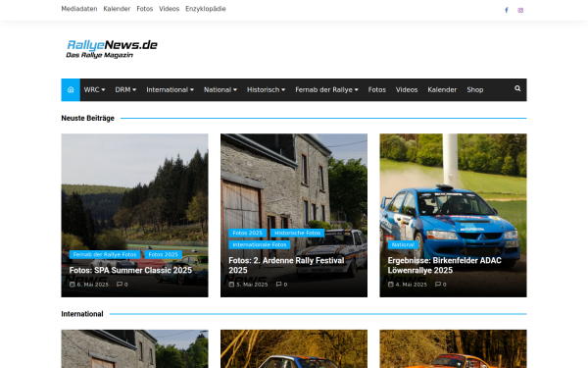Viewport: 588px width, 368px height.
Task: Open Mediadaten in the top bar
Action: 79,9
